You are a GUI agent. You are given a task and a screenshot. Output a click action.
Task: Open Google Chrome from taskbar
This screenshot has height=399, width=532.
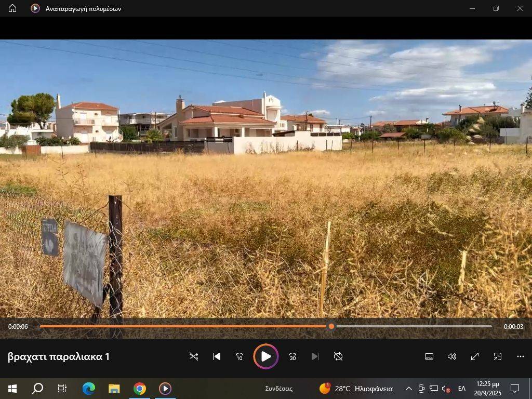click(139, 389)
